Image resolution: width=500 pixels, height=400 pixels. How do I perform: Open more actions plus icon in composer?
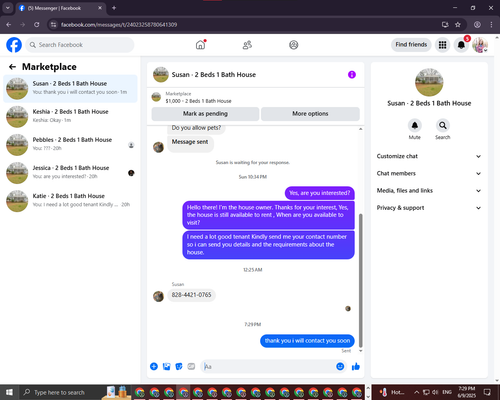click(154, 367)
